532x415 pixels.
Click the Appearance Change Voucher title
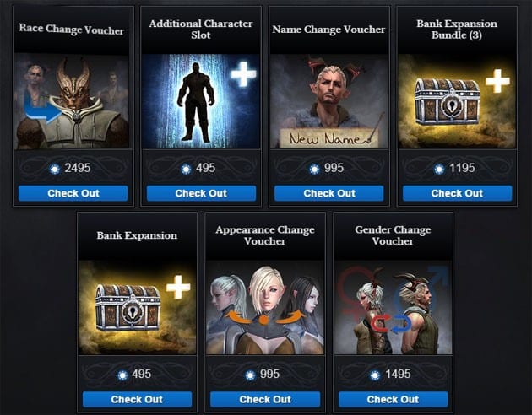pos(265,235)
